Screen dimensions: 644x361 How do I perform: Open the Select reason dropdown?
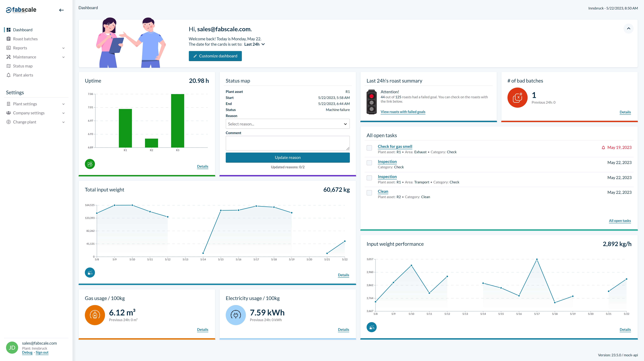pyautogui.click(x=288, y=124)
